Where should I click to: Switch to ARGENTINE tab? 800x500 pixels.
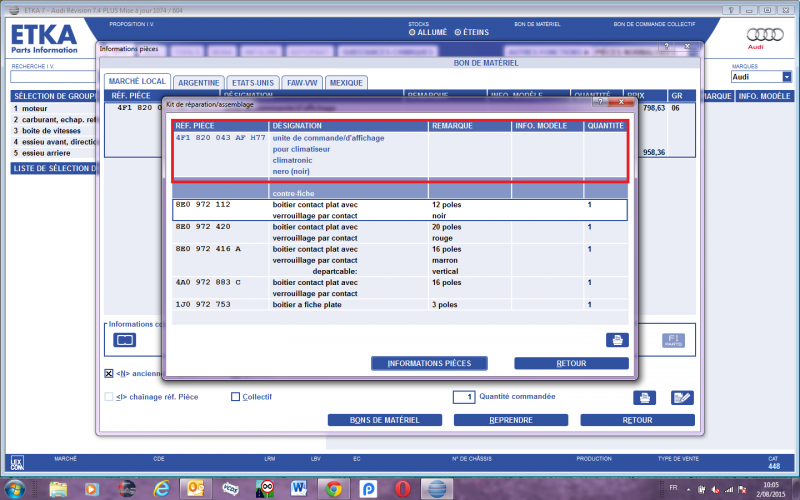[x=198, y=83]
